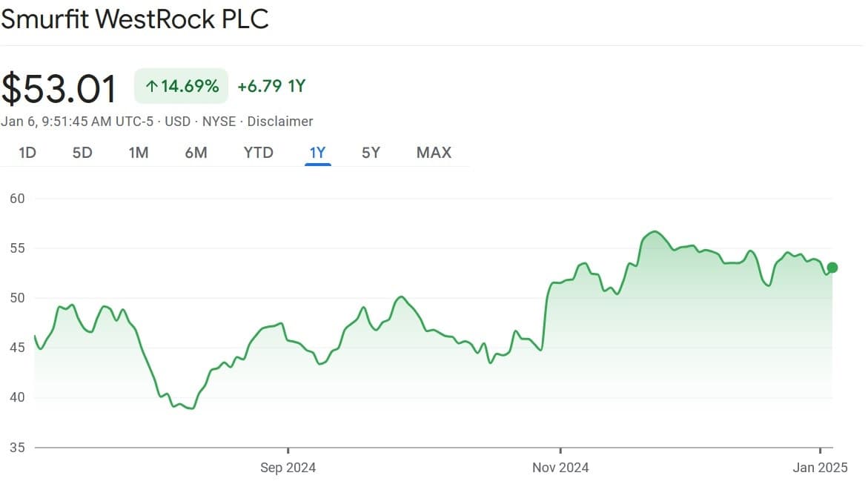The height and width of the screenshot is (487, 868).
Task: Click the green current price dot marker
Action: pos(832,266)
